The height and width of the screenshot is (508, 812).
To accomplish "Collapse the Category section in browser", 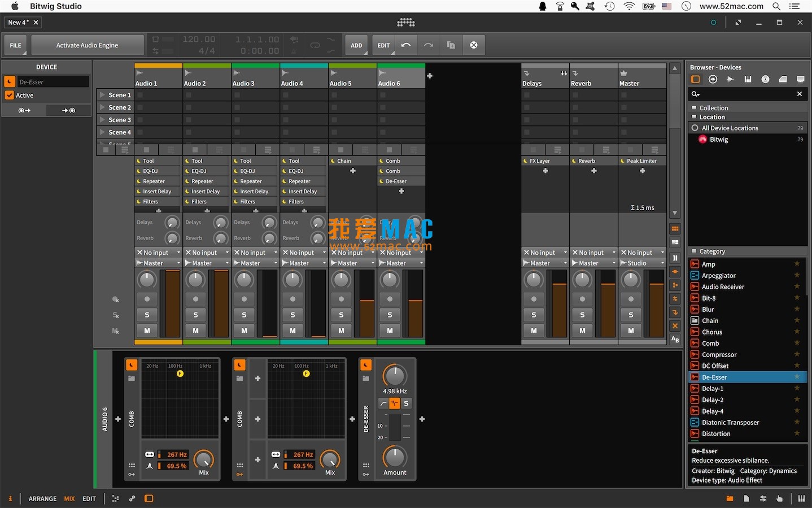I will point(694,251).
